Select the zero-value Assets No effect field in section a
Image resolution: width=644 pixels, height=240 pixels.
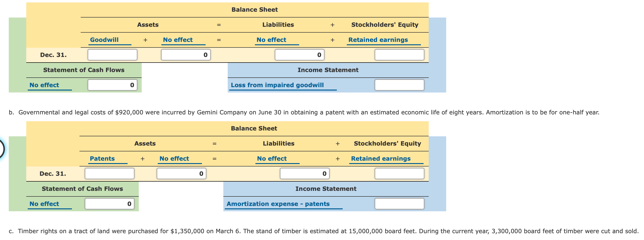(x=186, y=55)
